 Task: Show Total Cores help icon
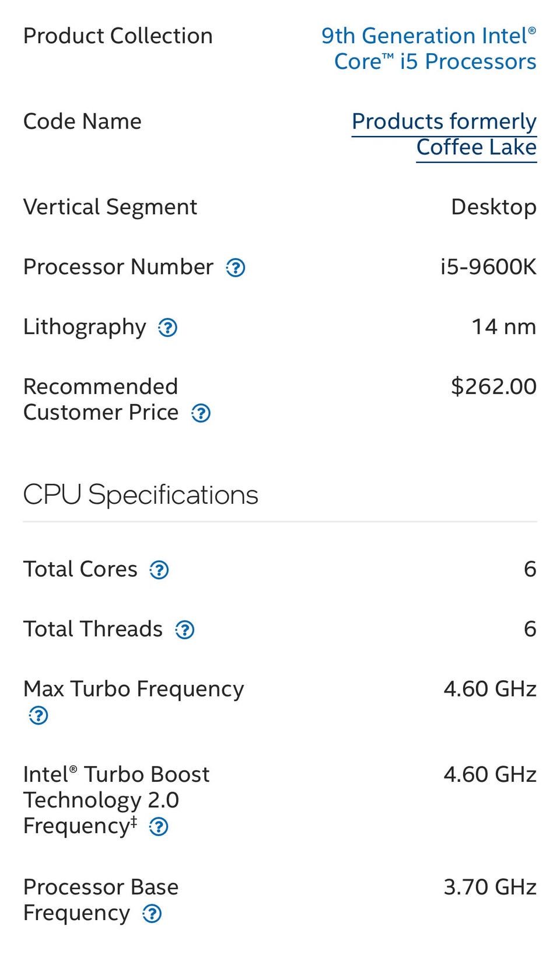[x=159, y=570]
